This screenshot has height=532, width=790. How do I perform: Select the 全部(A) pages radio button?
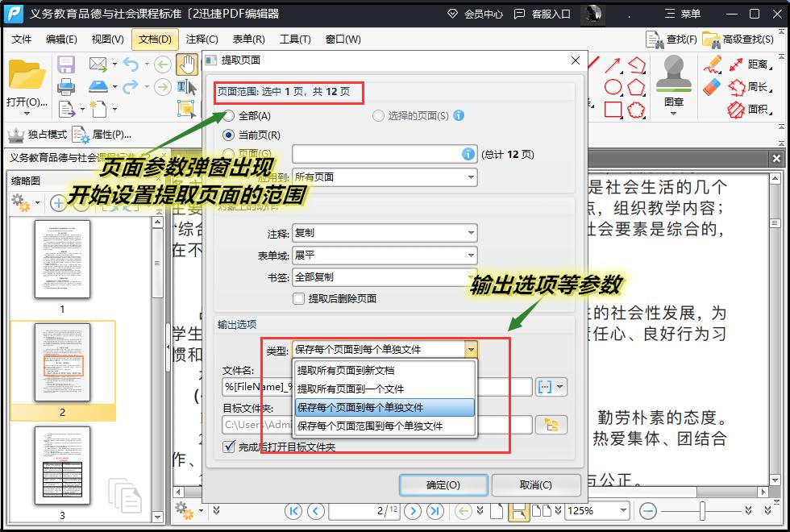click(x=229, y=116)
